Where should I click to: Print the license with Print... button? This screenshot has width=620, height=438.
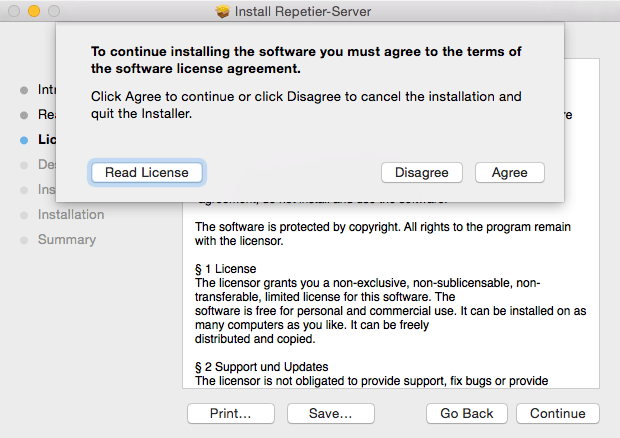coord(230,413)
